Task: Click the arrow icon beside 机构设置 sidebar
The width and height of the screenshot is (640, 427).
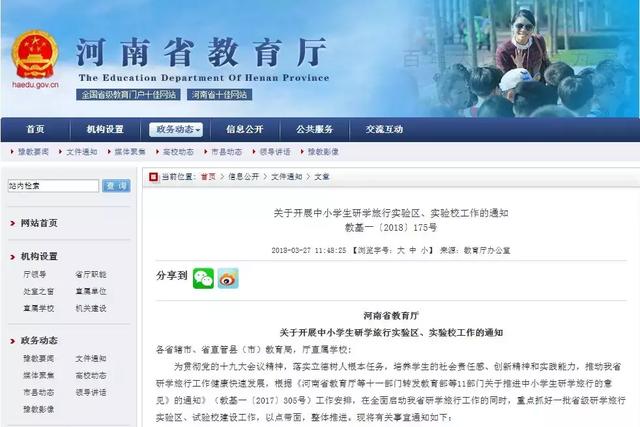Action: [x=12, y=257]
